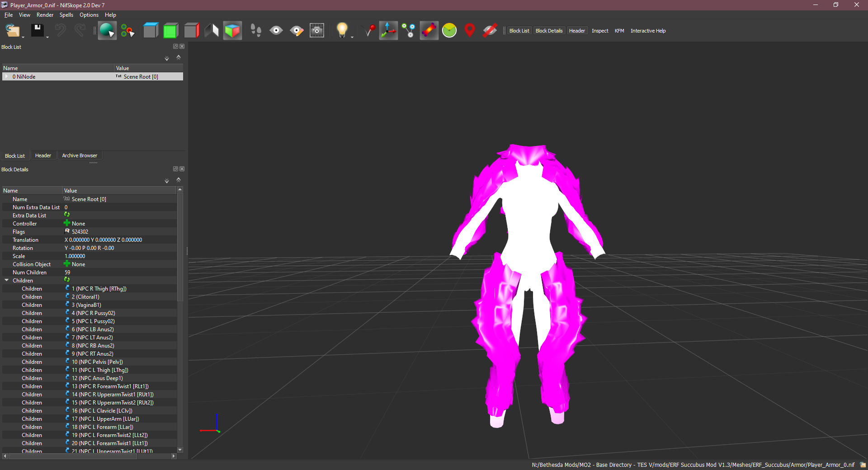This screenshot has height=470, width=868.
Task: Click the Inspect toolbar button
Action: point(600,31)
